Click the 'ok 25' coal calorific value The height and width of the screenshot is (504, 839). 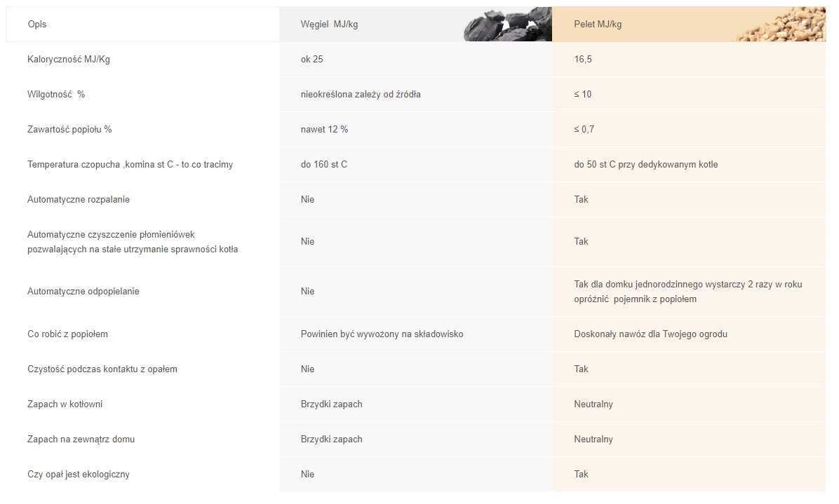point(312,60)
